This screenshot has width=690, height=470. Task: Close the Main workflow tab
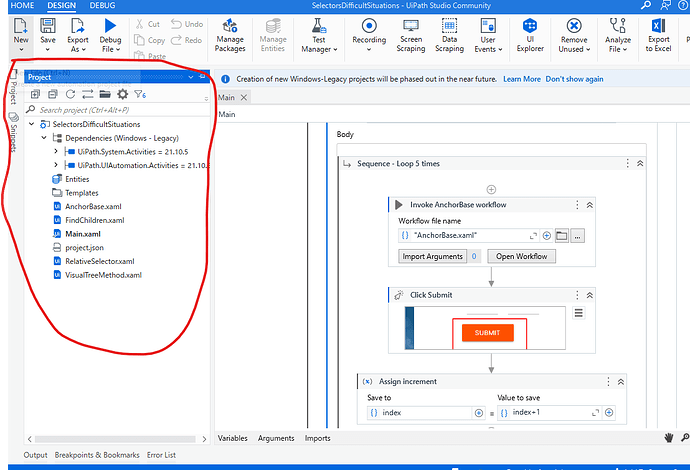pyautogui.click(x=243, y=98)
